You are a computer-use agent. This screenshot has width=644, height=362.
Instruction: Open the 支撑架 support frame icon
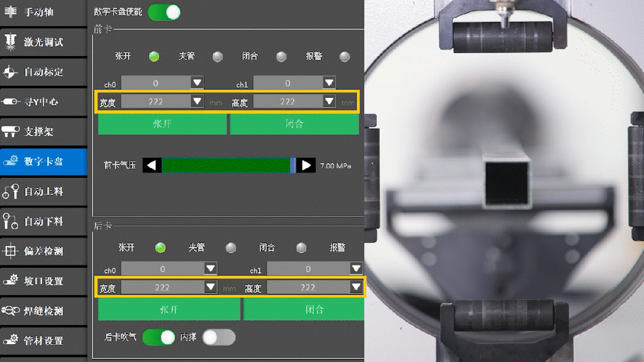pos(11,132)
